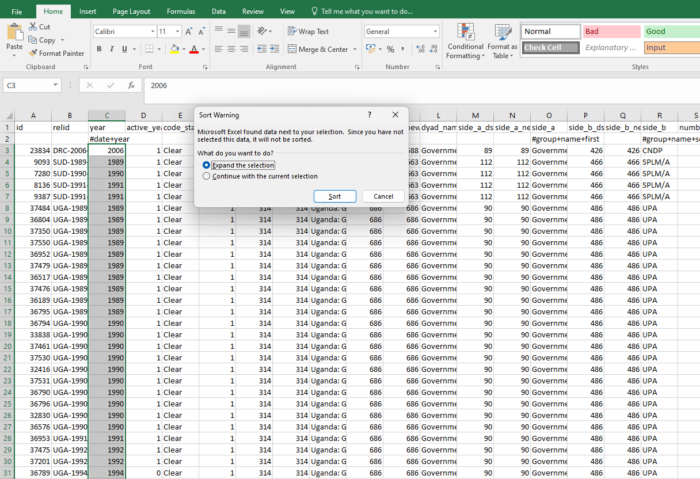The width and height of the screenshot is (700, 479).
Task: Toggle Bold formatting
Action: tap(99, 49)
